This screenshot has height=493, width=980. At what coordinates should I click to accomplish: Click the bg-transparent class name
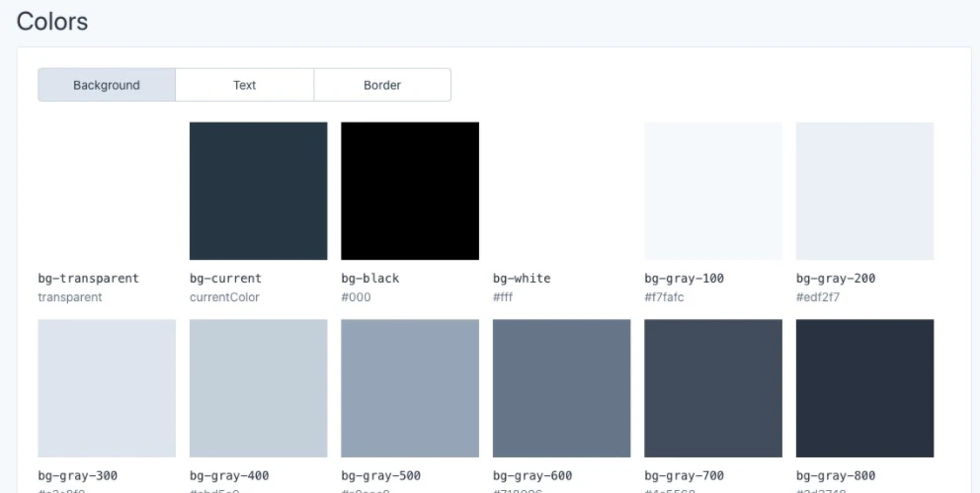[89, 278]
